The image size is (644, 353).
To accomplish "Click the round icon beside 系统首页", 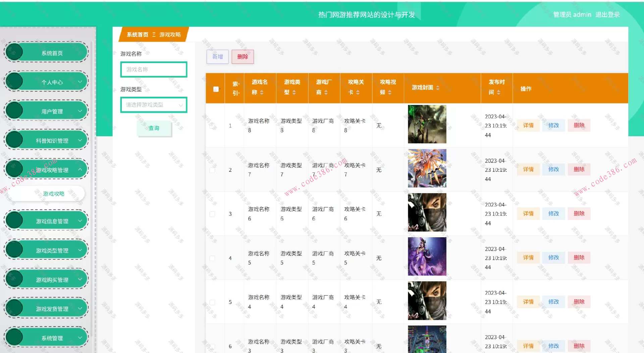I will (x=14, y=52).
